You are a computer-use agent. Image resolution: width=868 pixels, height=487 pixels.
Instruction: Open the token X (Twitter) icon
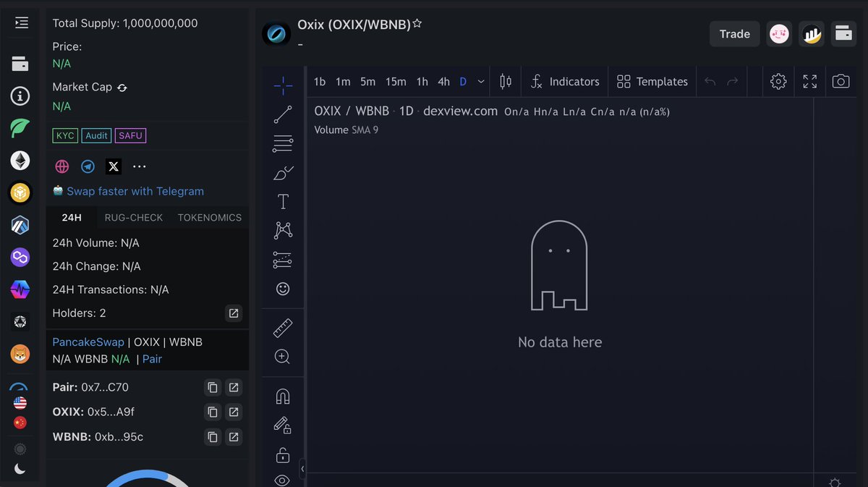tap(114, 166)
